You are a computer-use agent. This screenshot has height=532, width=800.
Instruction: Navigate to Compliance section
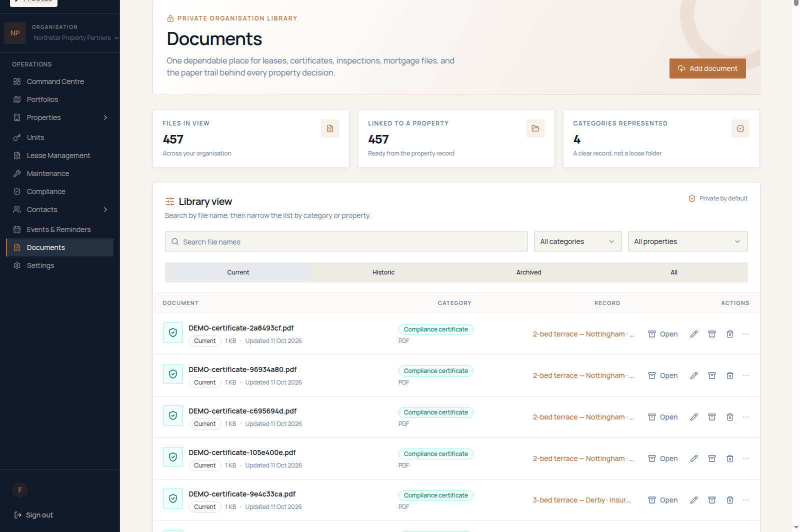point(60,191)
